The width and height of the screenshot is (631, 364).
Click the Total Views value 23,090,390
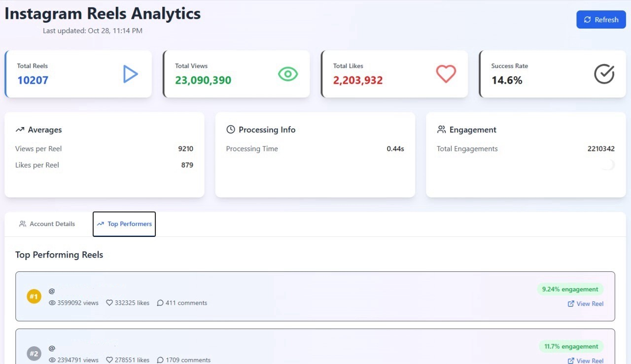[x=203, y=80]
